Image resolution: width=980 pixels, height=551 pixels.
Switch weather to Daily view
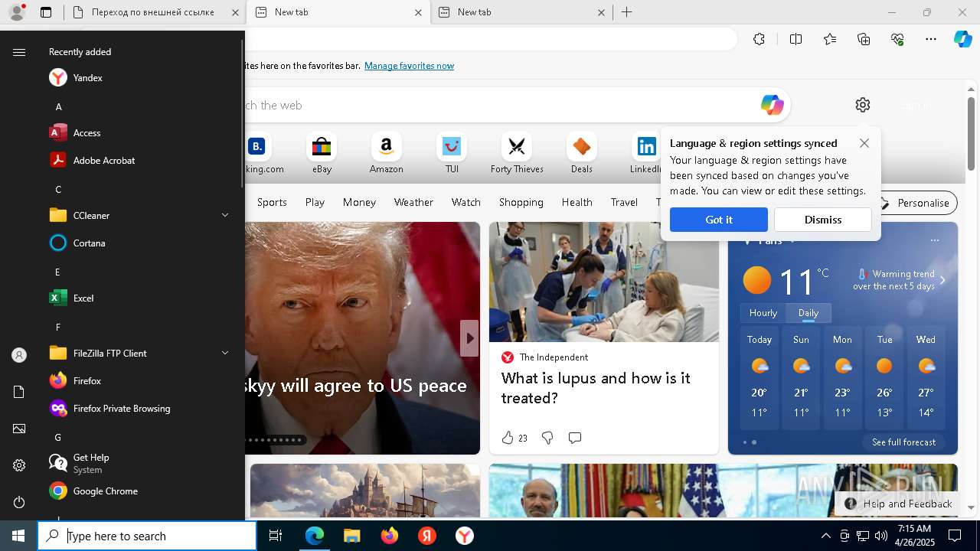[808, 313]
